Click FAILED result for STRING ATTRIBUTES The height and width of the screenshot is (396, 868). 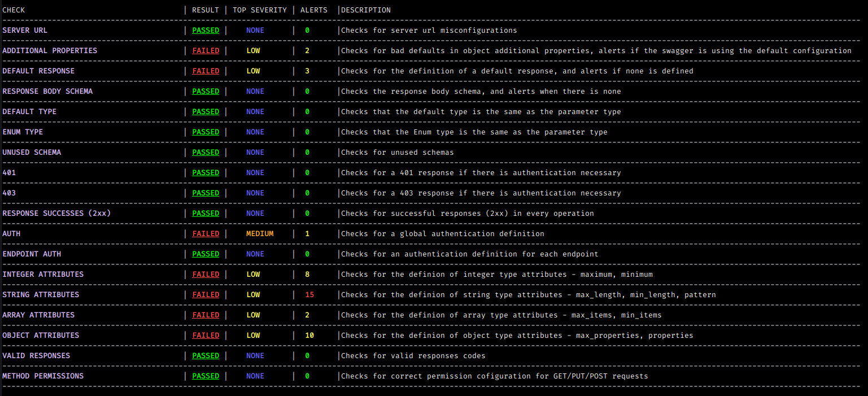point(206,295)
